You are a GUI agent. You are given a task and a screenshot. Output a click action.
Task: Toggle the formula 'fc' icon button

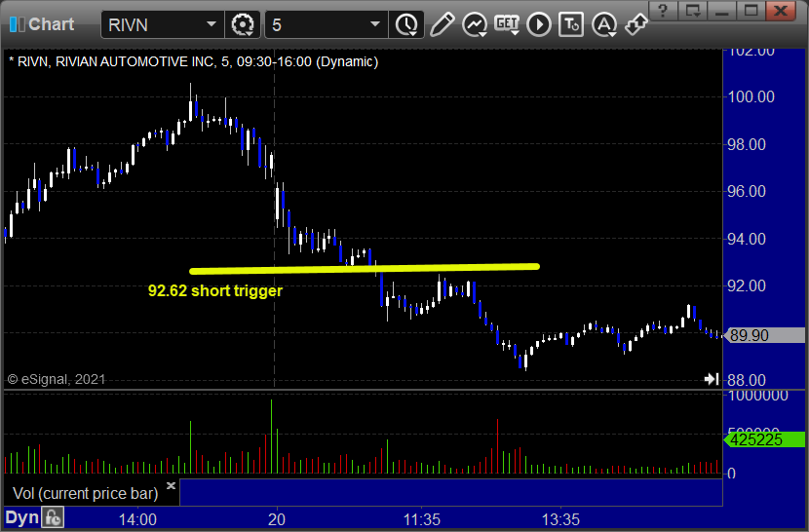pyautogui.click(x=54, y=517)
